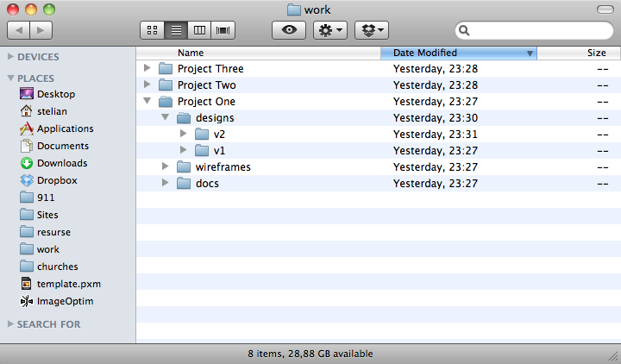
Task: Select the Project Two row
Action: (x=379, y=85)
